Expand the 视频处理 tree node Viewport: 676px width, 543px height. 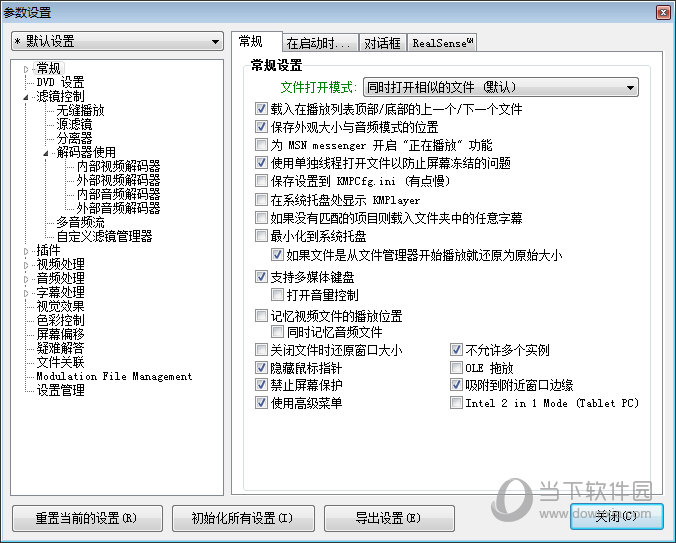point(28,264)
